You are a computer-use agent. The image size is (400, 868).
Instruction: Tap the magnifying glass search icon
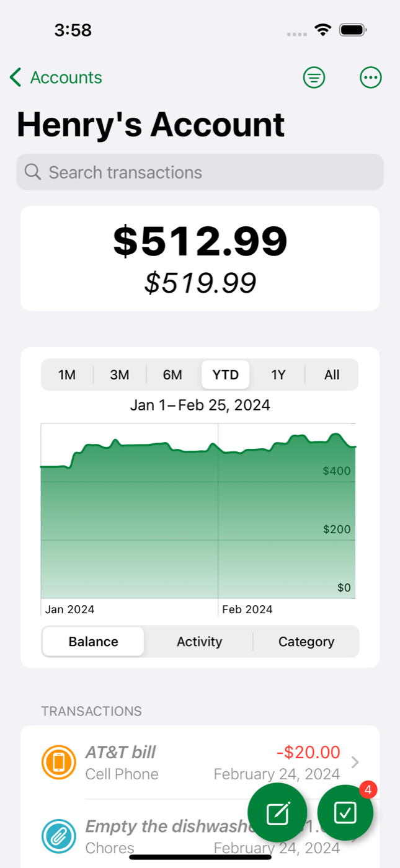pyautogui.click(x=33, y=172)
